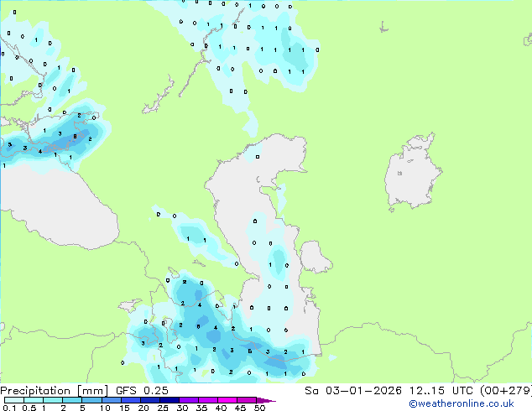This screenshot has width=532, height=411.
Task: Click the 2–5 mm legend color swatch
Action: [72, 400]
